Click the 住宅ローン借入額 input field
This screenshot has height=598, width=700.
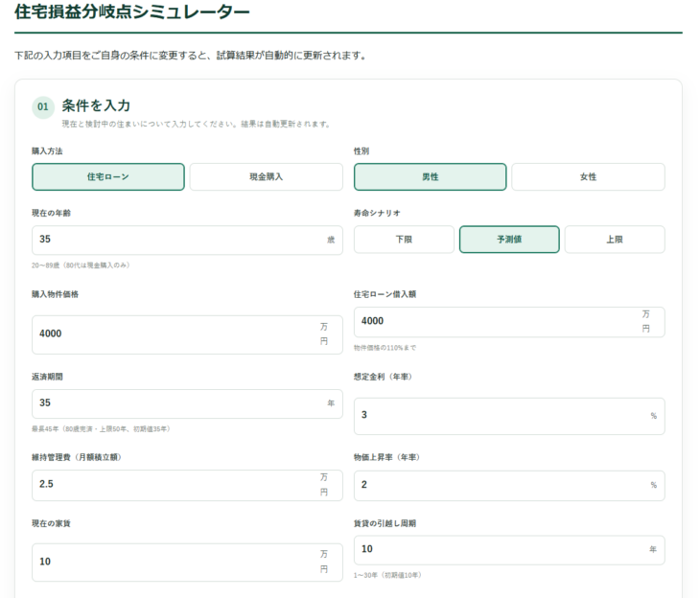(509, 322)
